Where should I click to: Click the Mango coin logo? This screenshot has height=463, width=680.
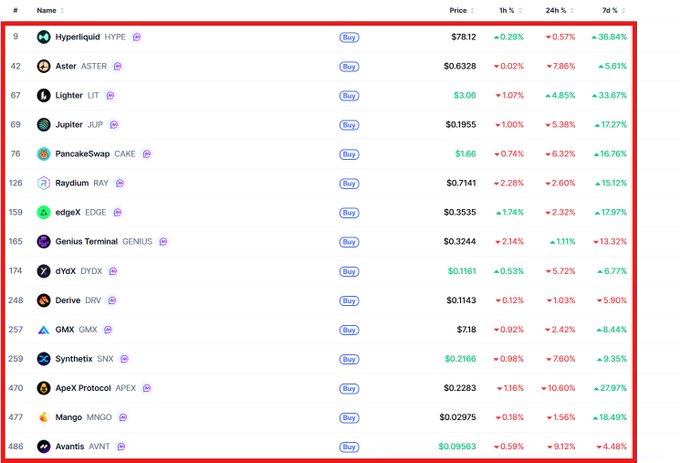pyautogui.click(x=43, y=417)
